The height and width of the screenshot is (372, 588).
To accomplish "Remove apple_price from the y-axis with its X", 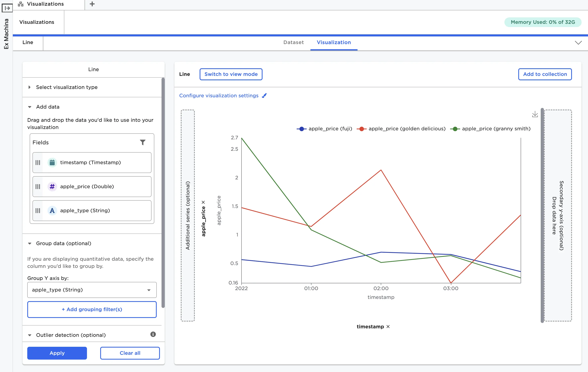I will pos(203,202).
